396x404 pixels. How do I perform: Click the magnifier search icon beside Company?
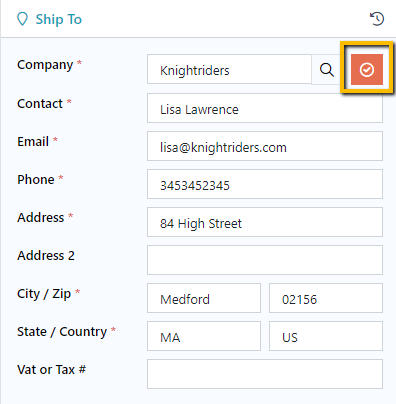click(x=326, y=70)
